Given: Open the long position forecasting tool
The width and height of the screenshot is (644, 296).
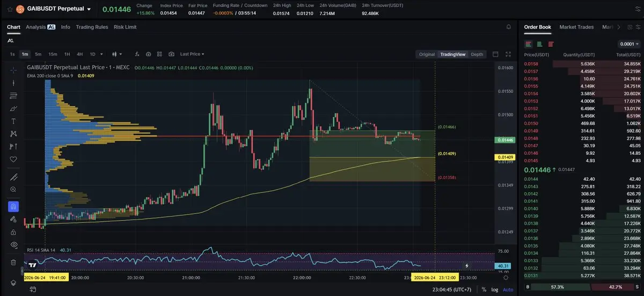Looking at the screenshot, I should tap(13, 147).
